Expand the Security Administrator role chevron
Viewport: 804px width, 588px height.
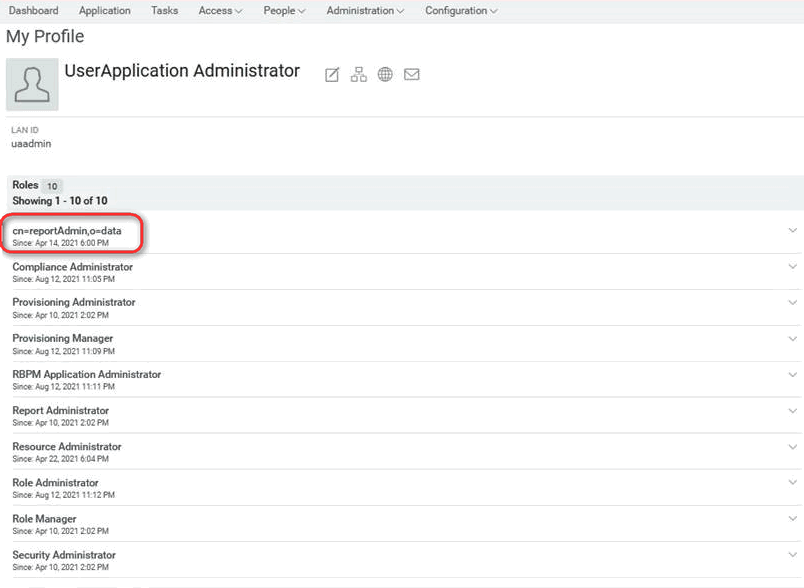click(x=793, y=555)
